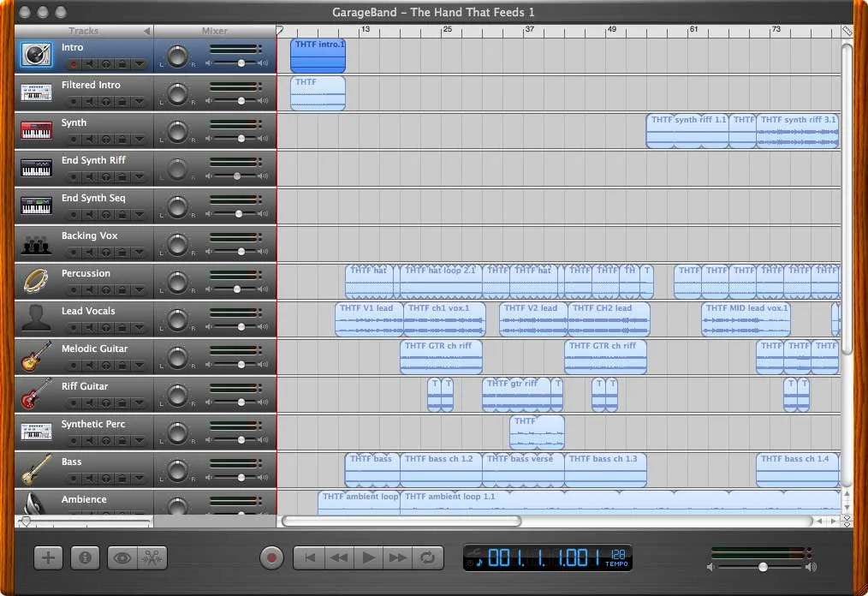This screenshot has height=596, width=868.
Task: Select the Bass track's guitar icon
Action: click(36, 469)
